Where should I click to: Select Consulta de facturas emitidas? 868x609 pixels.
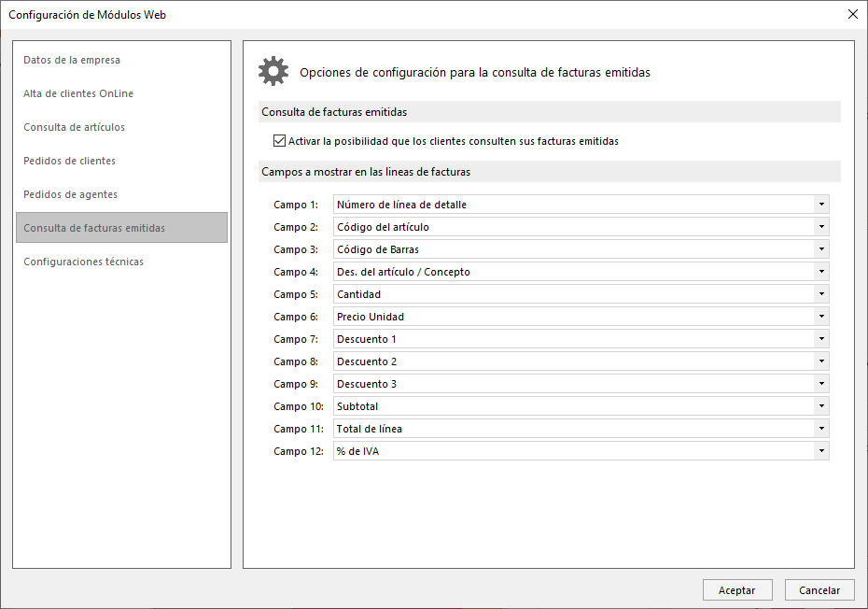tap(121, 228)
